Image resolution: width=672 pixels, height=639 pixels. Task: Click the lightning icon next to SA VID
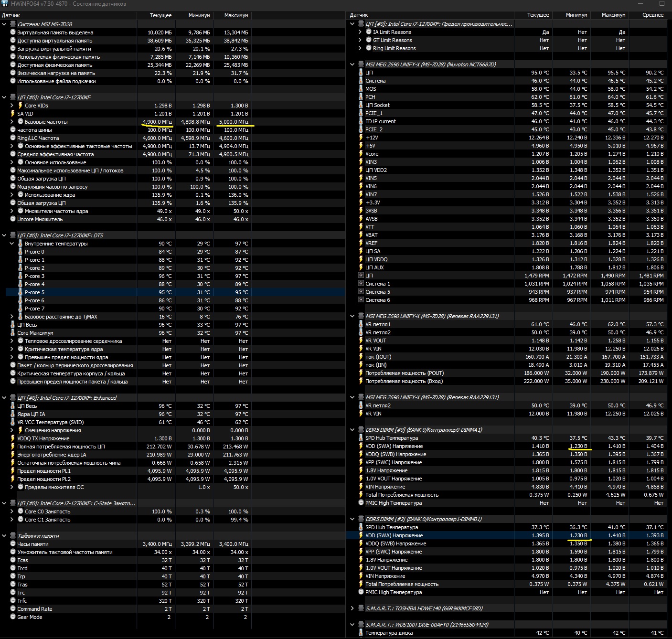(x=12, y=114)
